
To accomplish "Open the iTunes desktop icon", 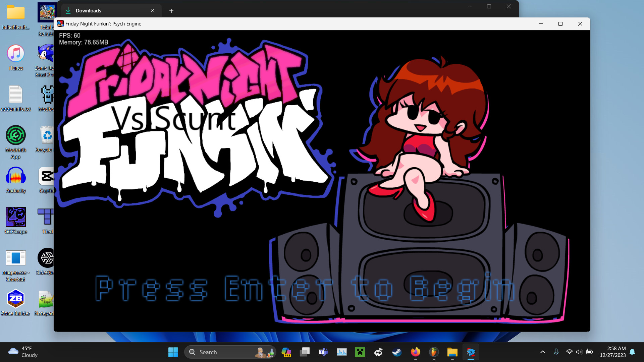I will [x=15, y=57].
